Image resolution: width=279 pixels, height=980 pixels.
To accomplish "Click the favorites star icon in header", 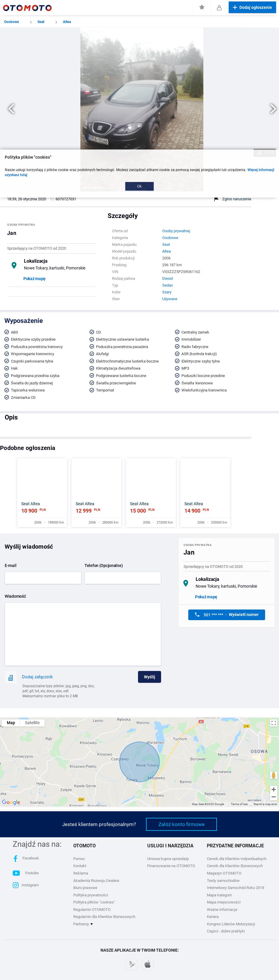I will tap(202, 7).
